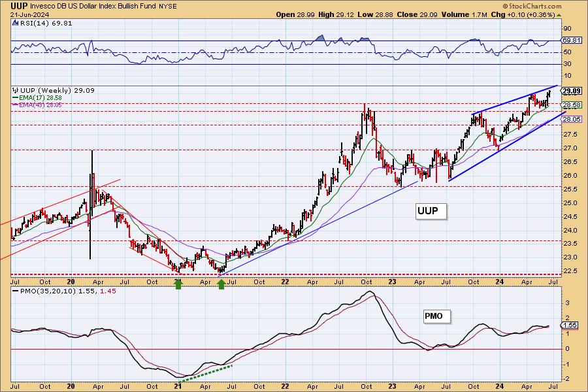Click the Close 29.09 value in the header
This screenshot has width=588, height=392.
pyautogui.click(x=417, y=14)
